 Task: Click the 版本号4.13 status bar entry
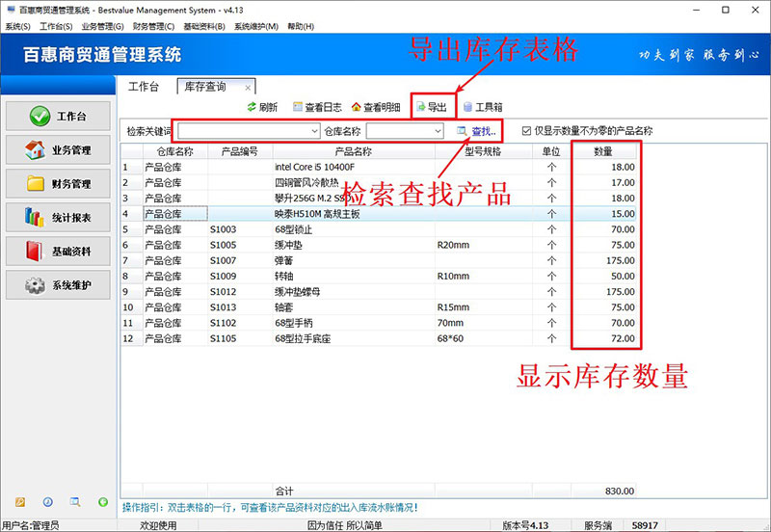coord(525,525)
